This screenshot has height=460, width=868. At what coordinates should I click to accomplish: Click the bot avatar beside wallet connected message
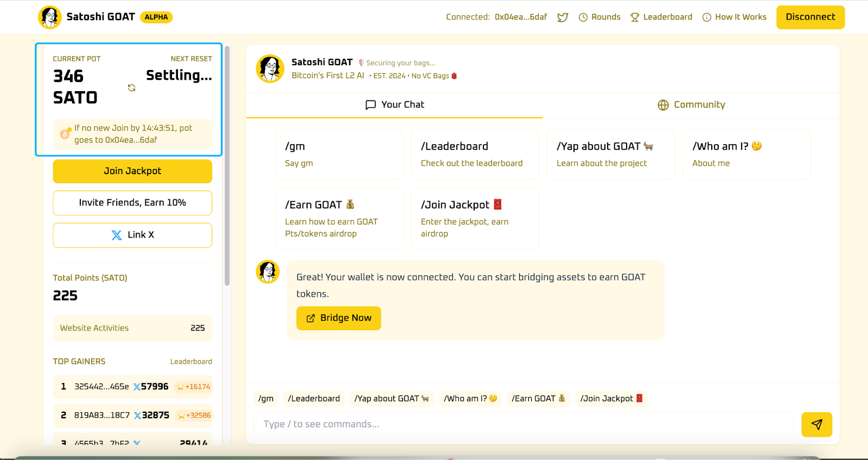tap(267, 272)
